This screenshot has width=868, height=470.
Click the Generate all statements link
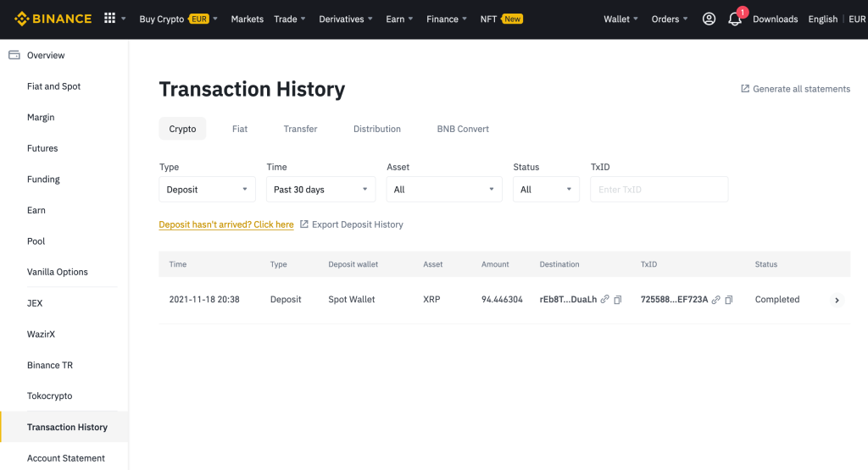coord(801,88)
